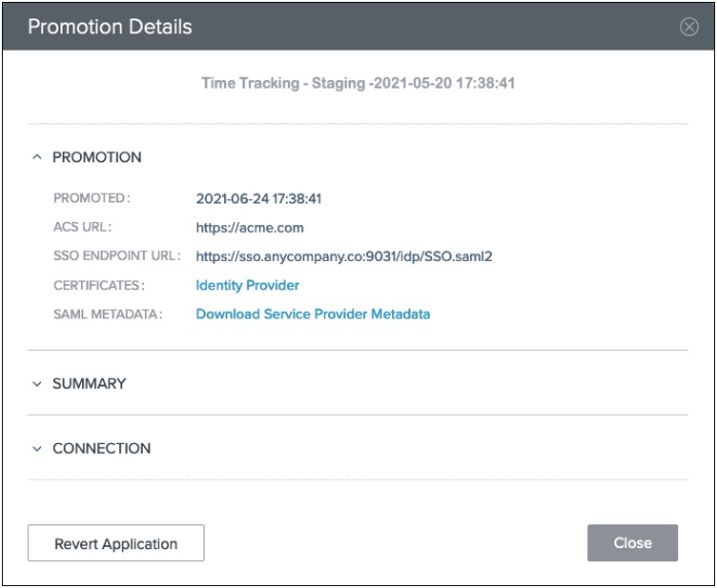Click the ACS URL value https://acme.com
Image resolution: width=717 pixels, height=588 pixels.
(x=249, y=228)
